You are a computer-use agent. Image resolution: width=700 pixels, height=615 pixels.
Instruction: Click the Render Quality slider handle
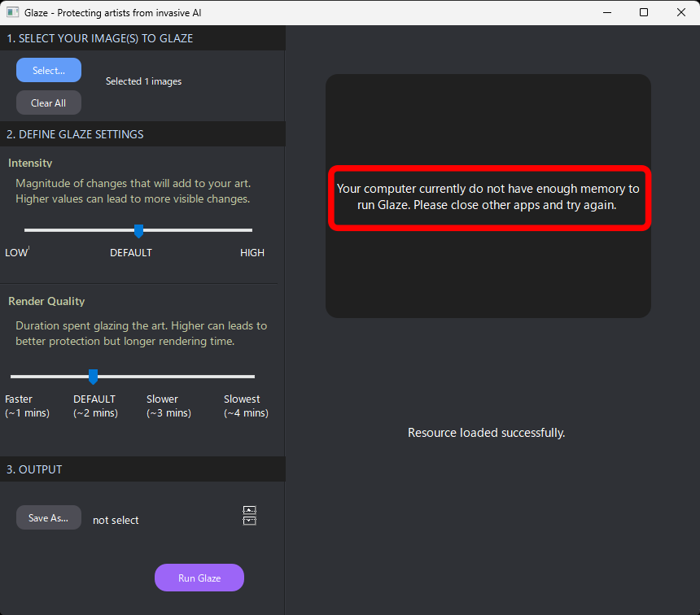(94, 377)
